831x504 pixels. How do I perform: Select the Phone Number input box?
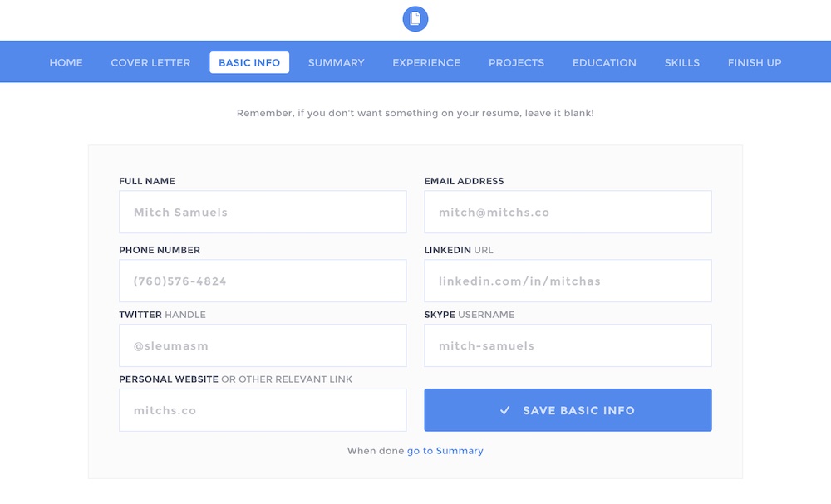263,281
